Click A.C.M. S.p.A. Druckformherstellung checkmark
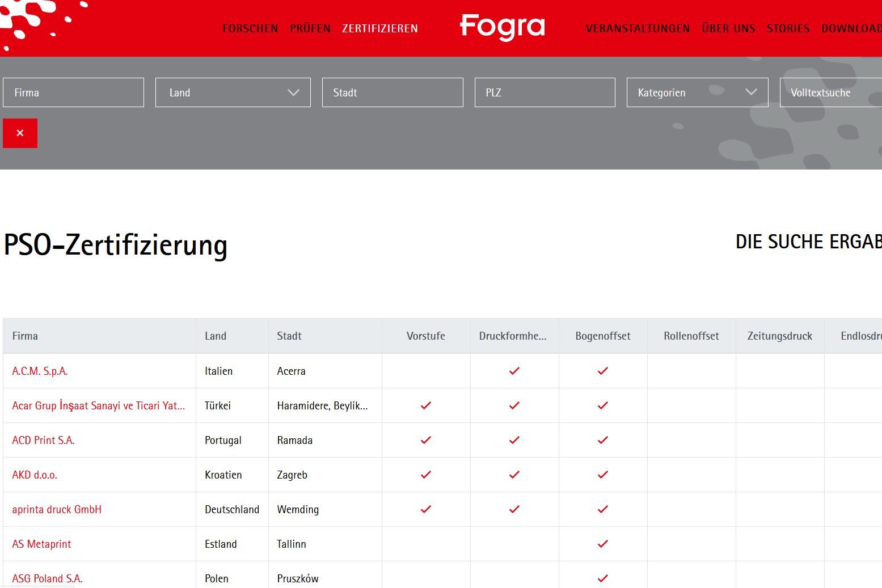 point(514,371)
